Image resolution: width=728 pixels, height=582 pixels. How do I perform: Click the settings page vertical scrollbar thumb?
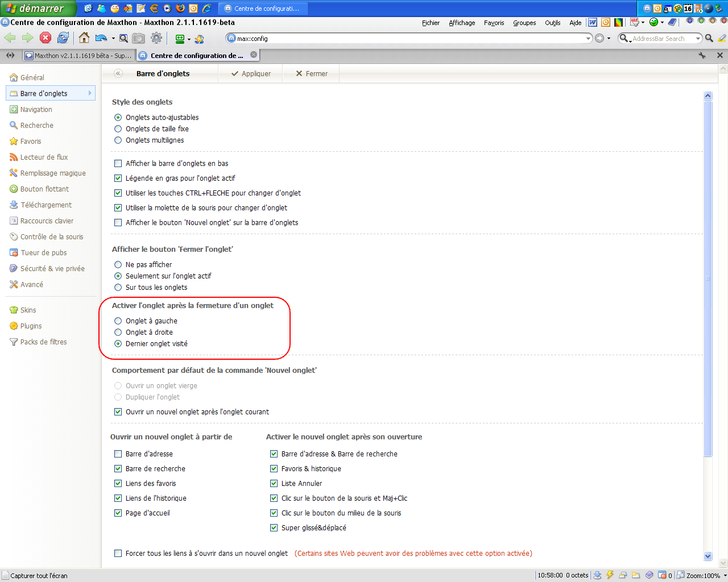[x=708, y=278]
